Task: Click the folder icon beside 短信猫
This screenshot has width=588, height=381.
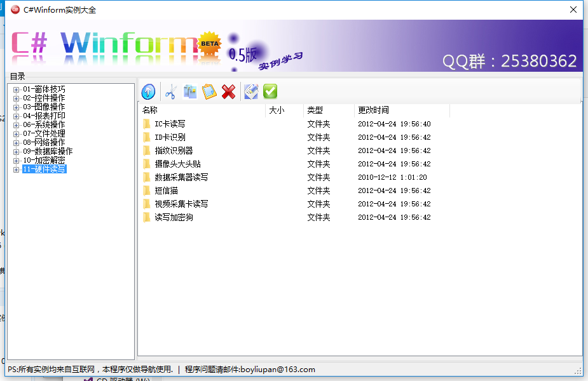Action: click(x=147, y=190)
